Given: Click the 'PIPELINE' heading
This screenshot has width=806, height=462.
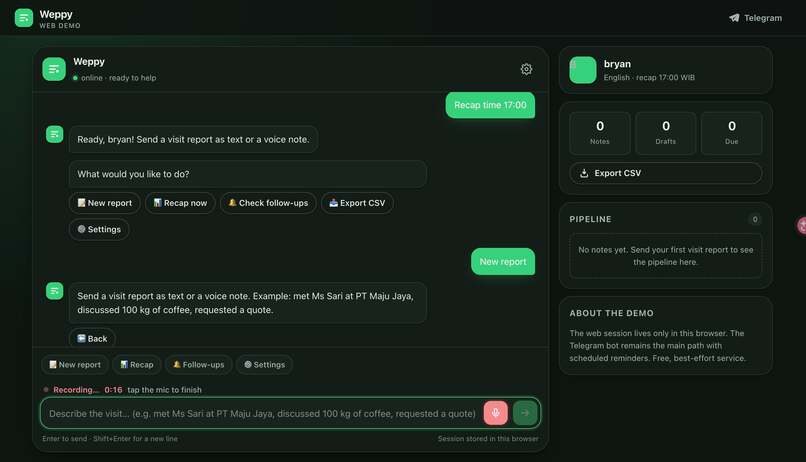Looking at the screenshot, I should [x=590, y=219].
